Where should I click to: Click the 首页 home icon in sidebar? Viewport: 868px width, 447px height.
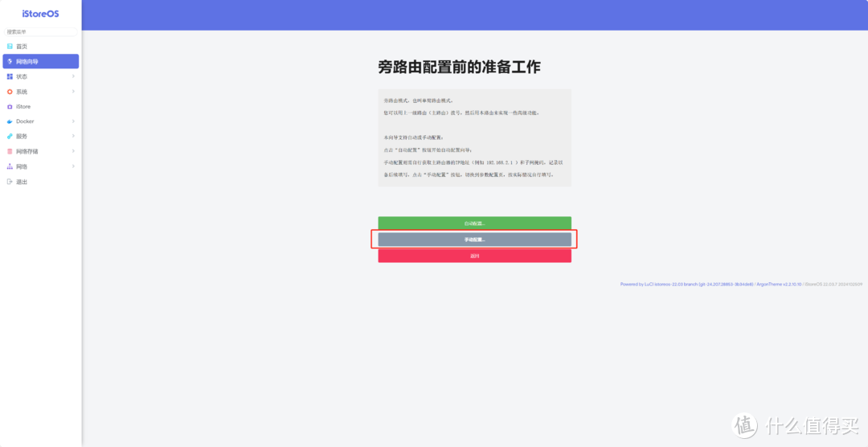click(x=10, y=47)
